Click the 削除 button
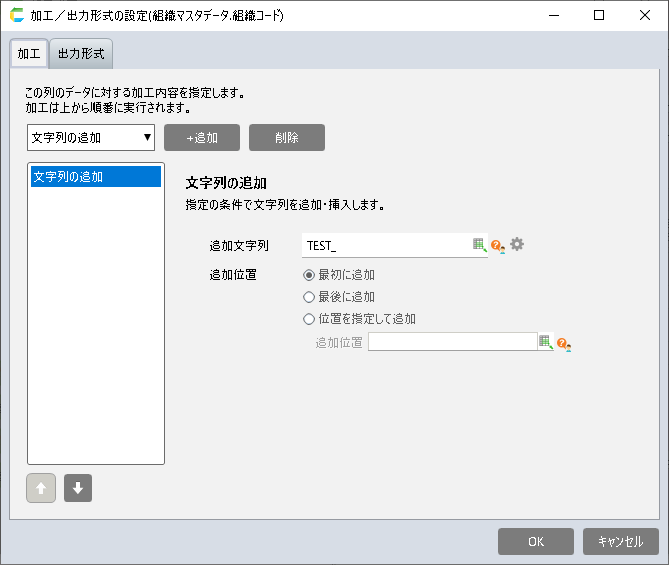Viewport: 669px width, 565px height. [x=286, y=137]
